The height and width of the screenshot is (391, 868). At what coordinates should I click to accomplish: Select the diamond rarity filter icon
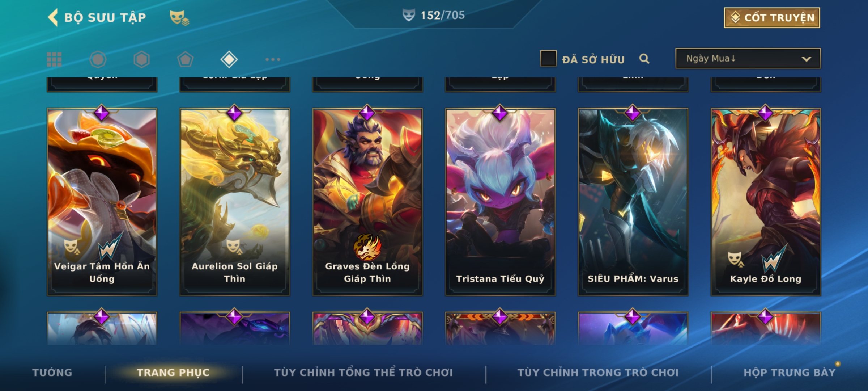[229, 59]
